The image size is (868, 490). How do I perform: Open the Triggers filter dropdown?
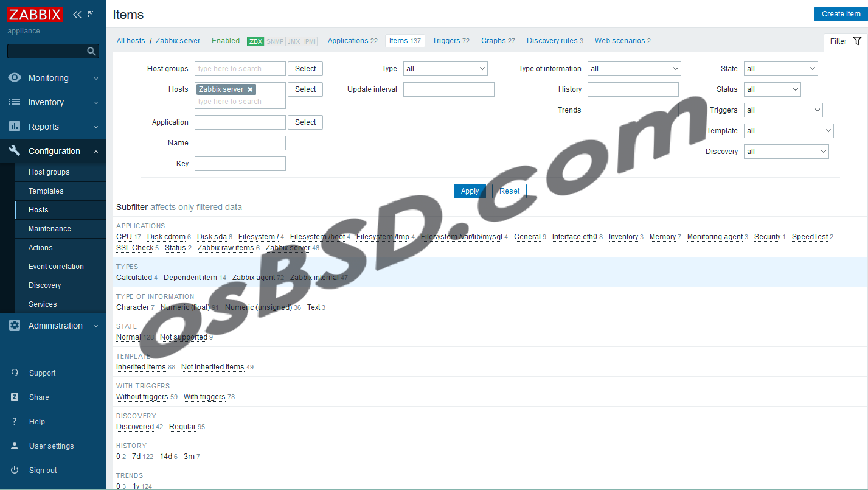[783, 110]
